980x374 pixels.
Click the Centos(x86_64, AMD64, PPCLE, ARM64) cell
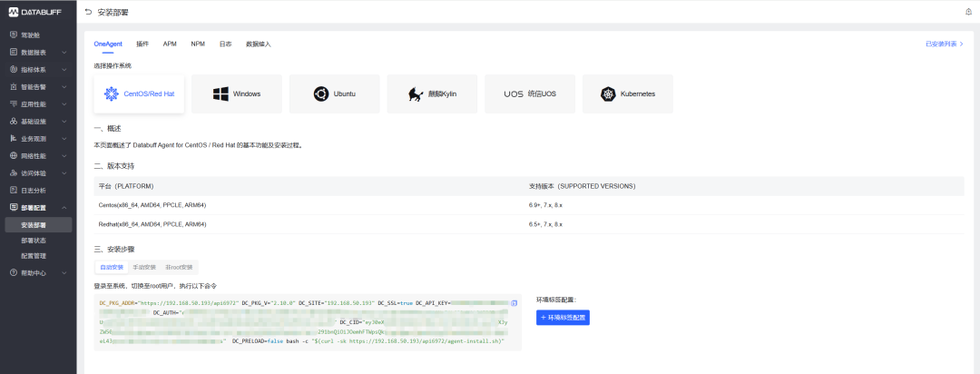coord(152,205)
